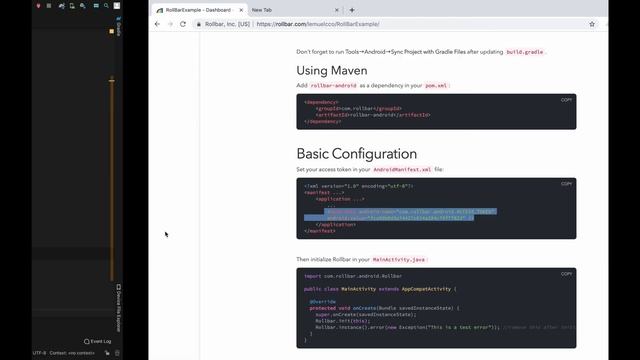The image size is (640, 360).
Task: Click the yellow warning marker near Gradle tab
Action: [111, 31]
